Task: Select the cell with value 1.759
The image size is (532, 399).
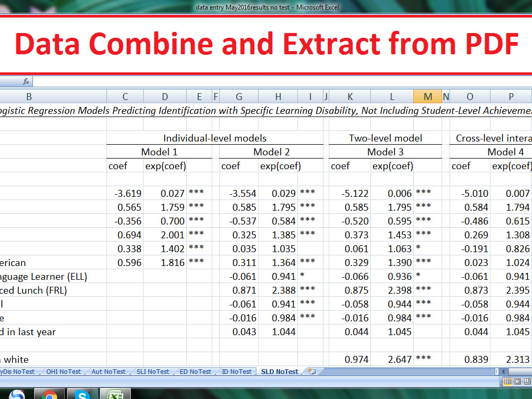Action: click(164, 207)
